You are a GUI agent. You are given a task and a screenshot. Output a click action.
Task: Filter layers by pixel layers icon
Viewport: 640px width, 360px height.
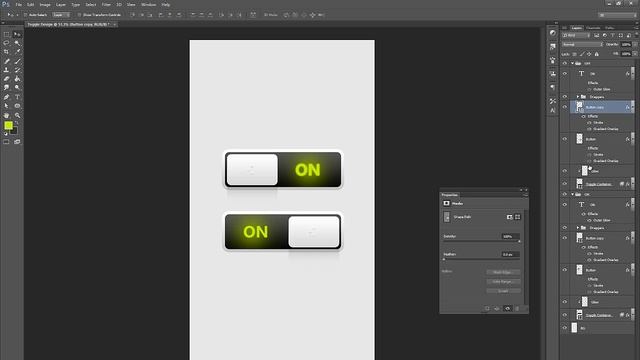[596, 36]
